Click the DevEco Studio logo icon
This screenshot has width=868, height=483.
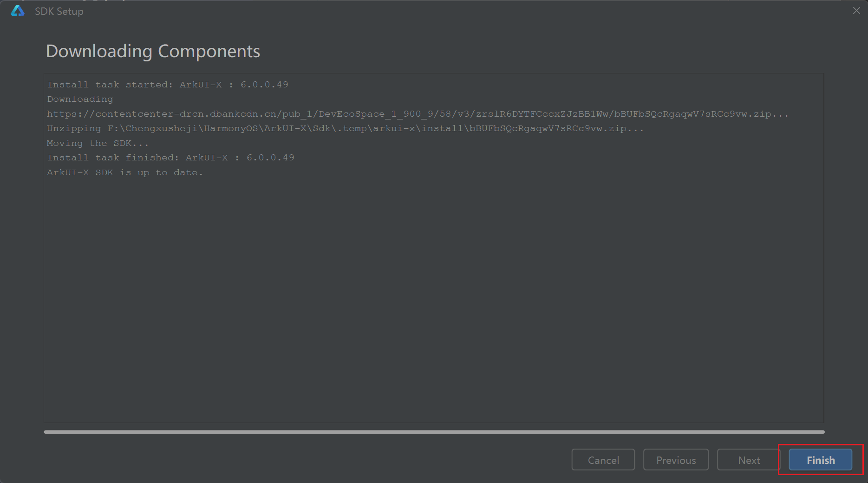(x=18, y=11)
